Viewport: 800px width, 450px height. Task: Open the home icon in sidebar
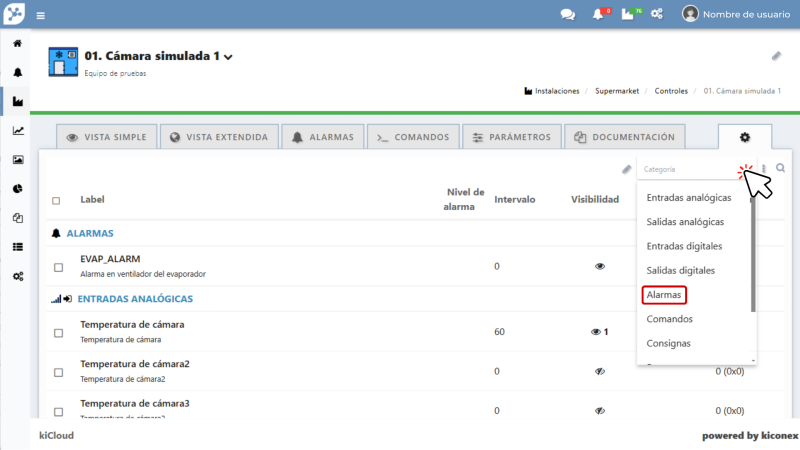tap(17, 44)
